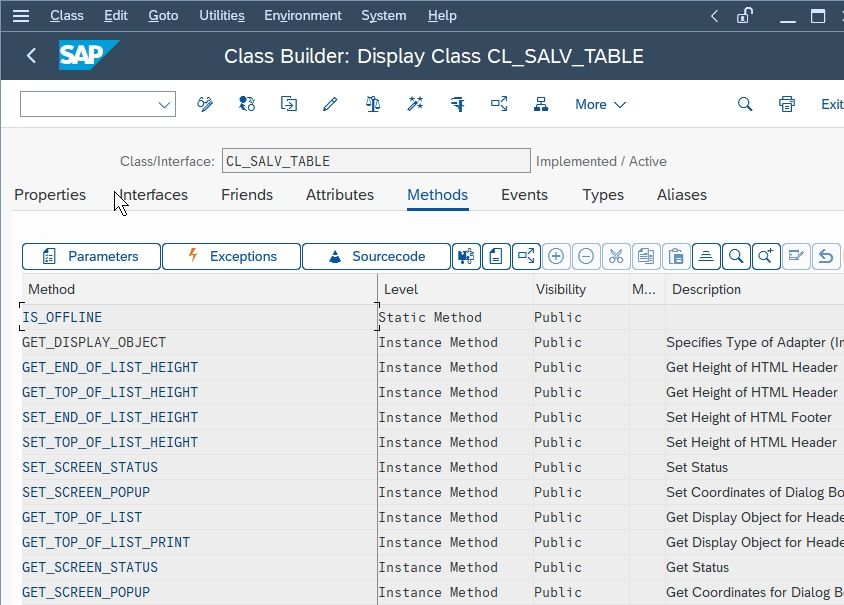The height and width of the screenshot is (605, 844).
Task: Click the Other Object icon
Action: [x=289, y=104]
